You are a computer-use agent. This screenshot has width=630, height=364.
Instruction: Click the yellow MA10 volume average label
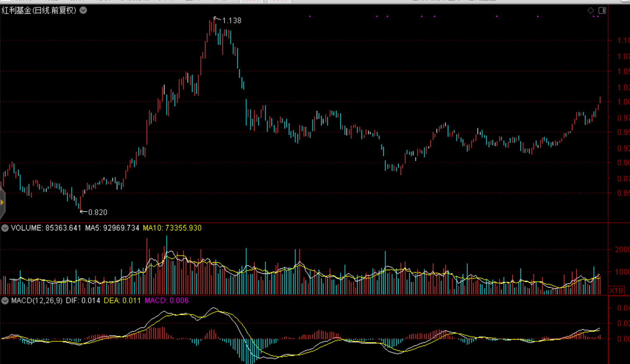point(172,228)
